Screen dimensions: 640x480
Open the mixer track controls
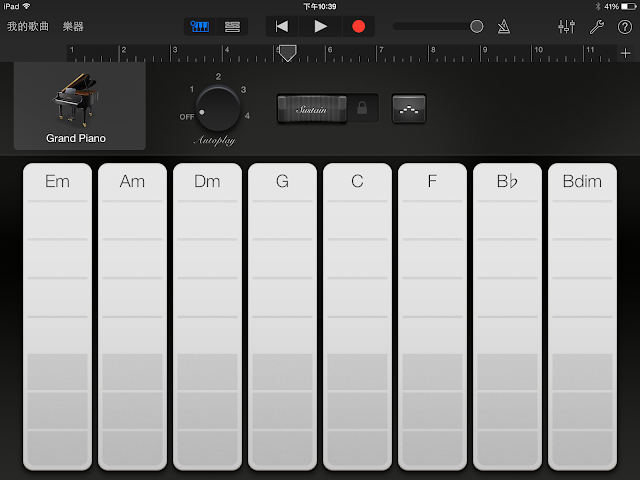point(567,27)
